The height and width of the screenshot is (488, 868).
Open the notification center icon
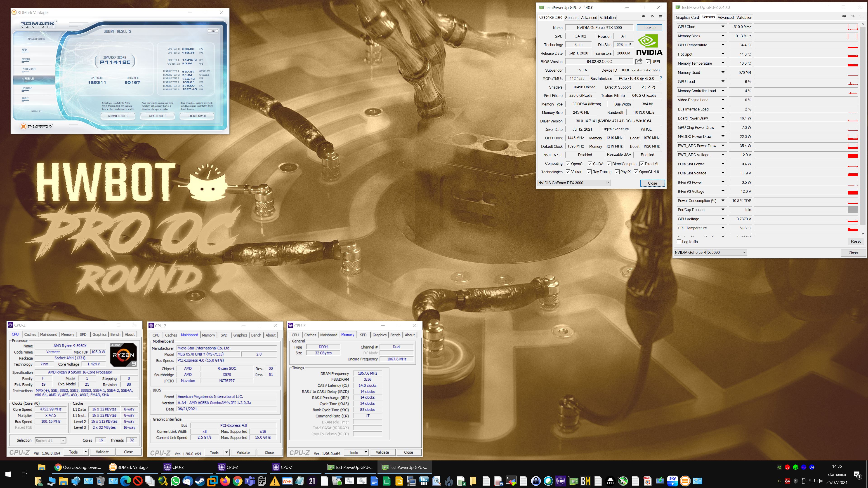pos(858,475)
